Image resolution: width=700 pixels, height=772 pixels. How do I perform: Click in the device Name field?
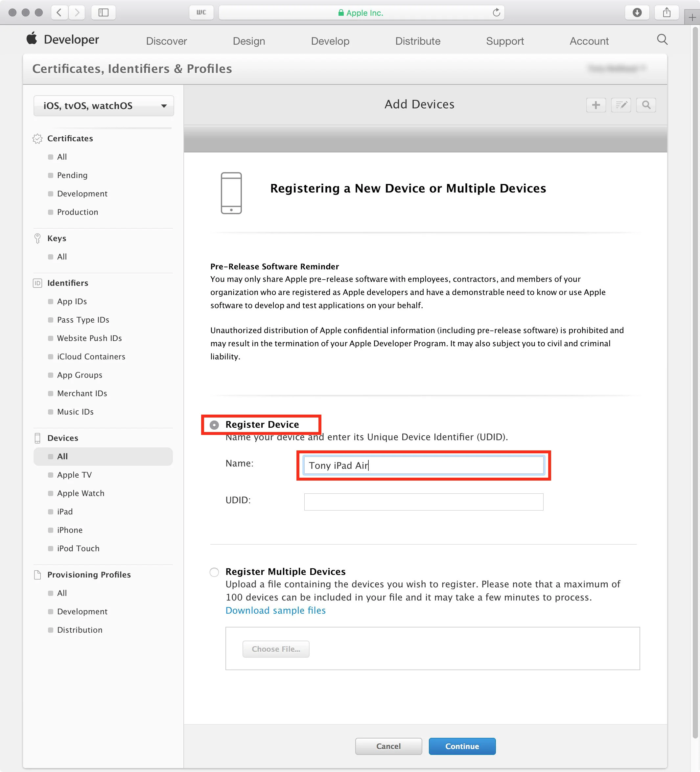pyautogui.click(x=423, y=465)
